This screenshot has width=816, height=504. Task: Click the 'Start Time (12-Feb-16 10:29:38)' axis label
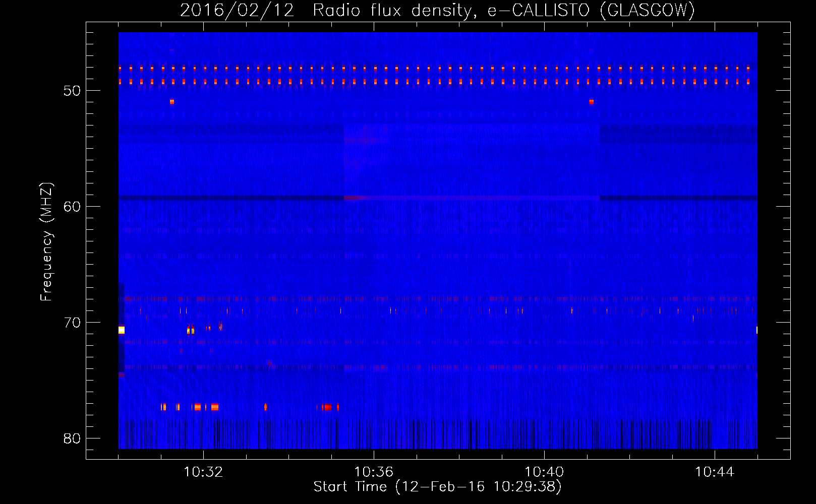(x=437, y=487)
